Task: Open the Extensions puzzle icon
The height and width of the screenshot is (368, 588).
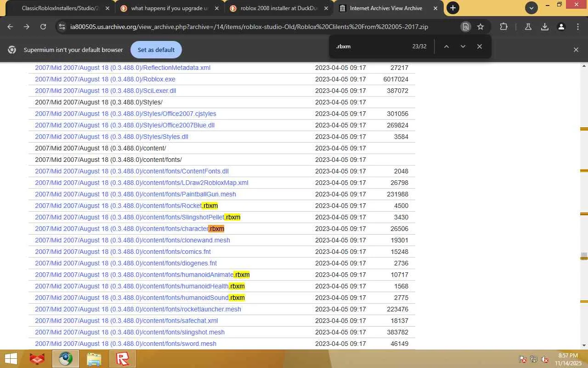Action: 503,27
